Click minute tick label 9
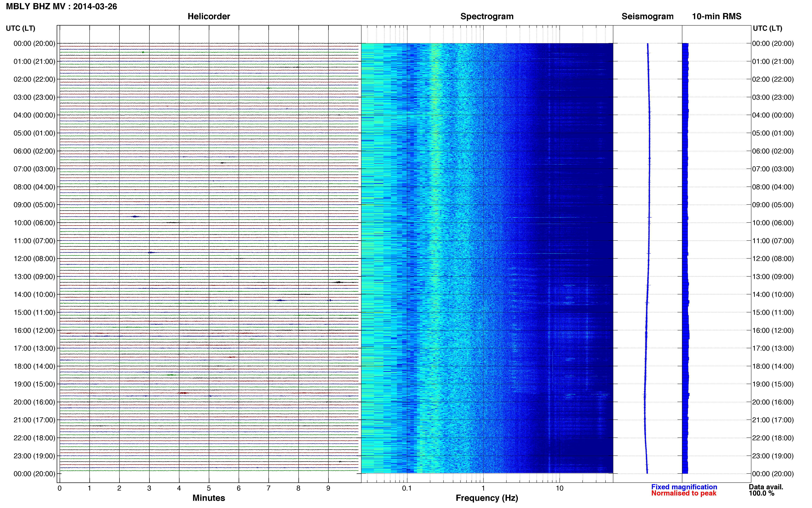Image resolution: width=812 pixels, height=508 pixels. click(328, 488)
